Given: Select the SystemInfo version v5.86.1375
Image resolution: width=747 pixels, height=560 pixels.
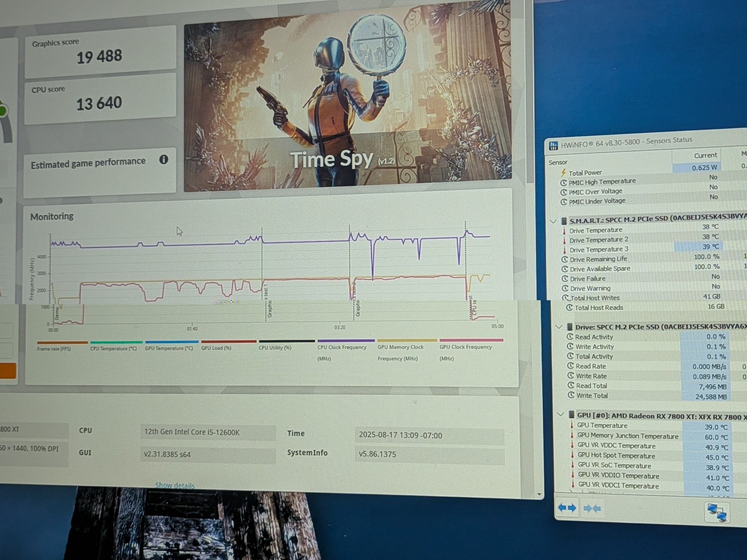Looking at the screenshot, I should click(x=377, y=454).
